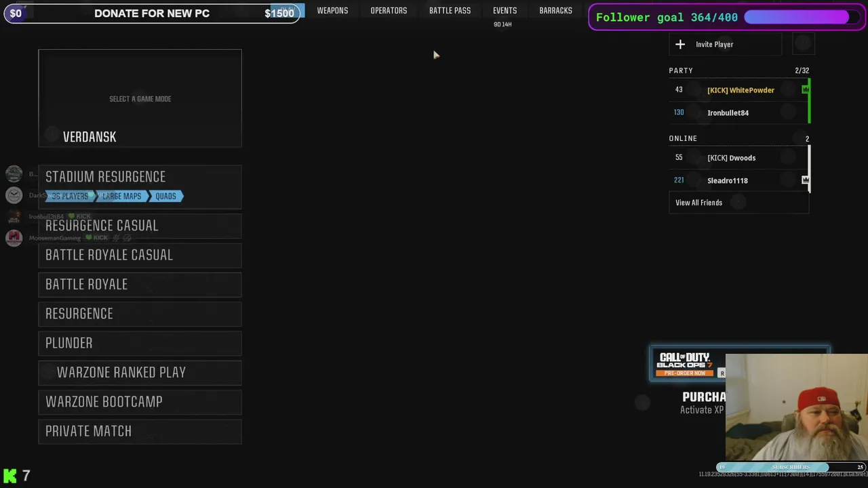Click the plus icon beside Invite Player

point(680,44)
